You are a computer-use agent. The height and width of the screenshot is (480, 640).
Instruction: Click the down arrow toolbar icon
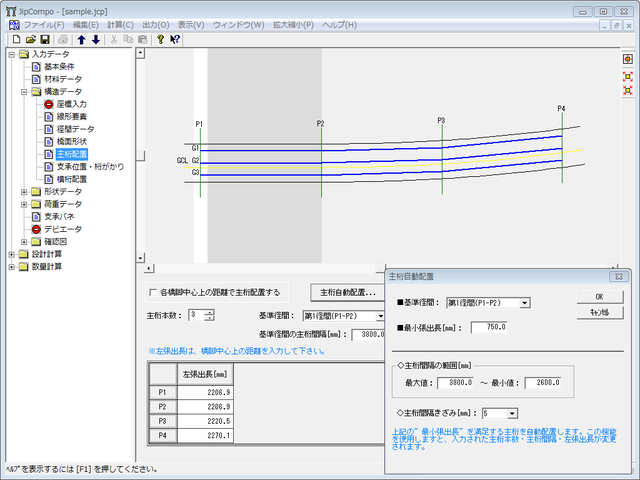tap(96, 39)
